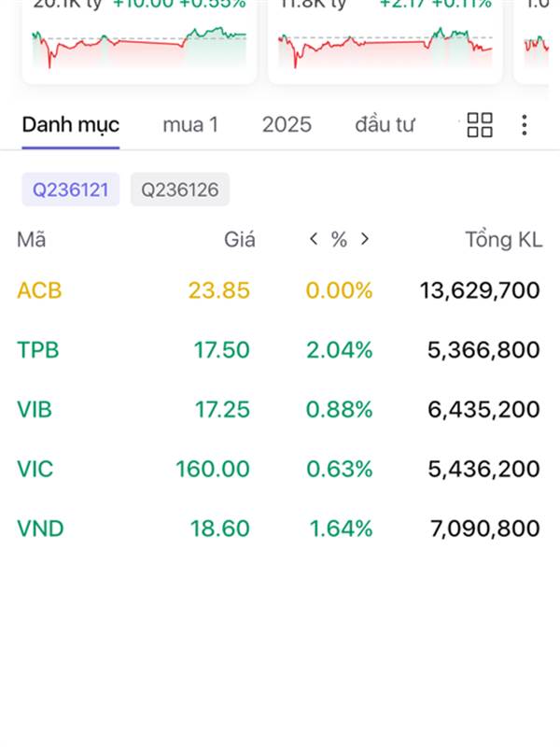
Task: Open the VIB stock row
Action: 280,409
